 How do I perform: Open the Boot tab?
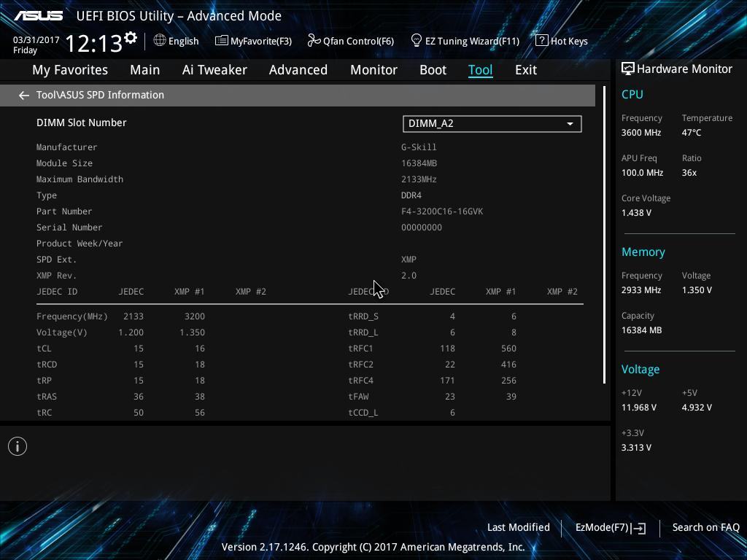[x=433, y=70]
